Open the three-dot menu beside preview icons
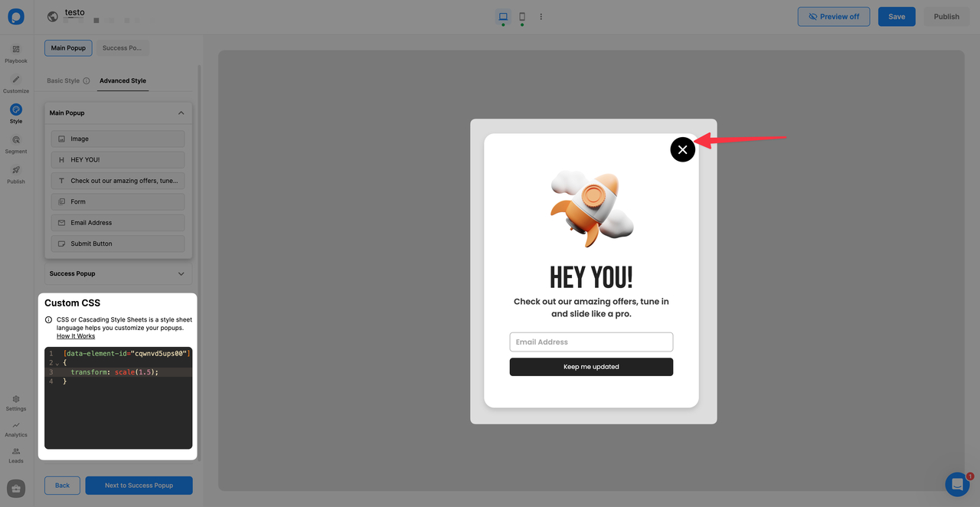Viewport: 980px width, 507px height. [x=541, y=15]
